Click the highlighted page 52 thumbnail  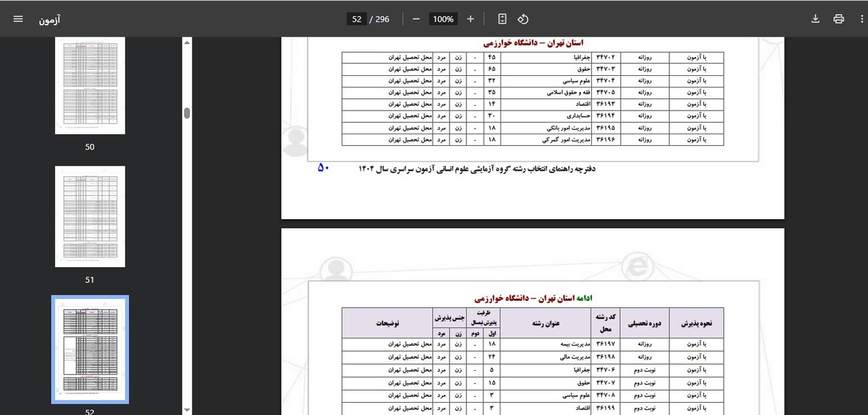(90, 348)
